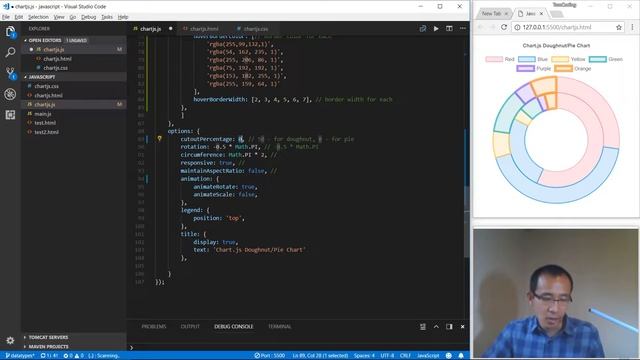
Task: Toggle the Purple legend item in chart
Action: [x=533, y=69]
